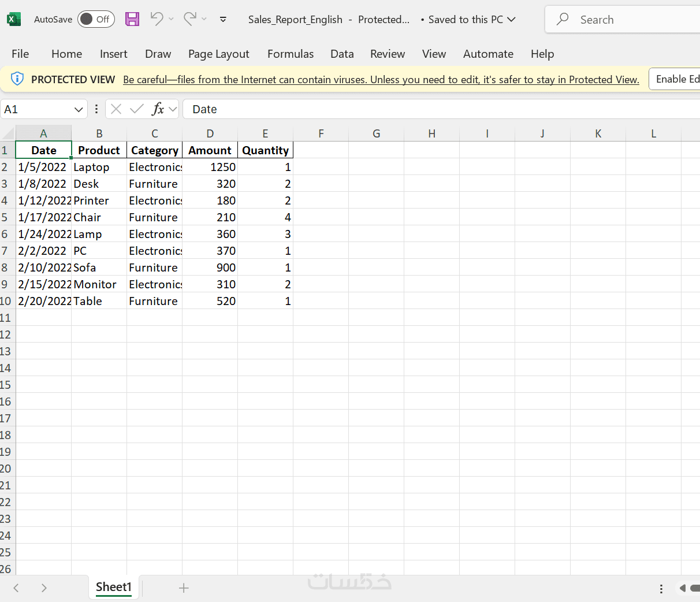Select the Laptop cell
Screen dimensions: 700x602
click(99, 167)
